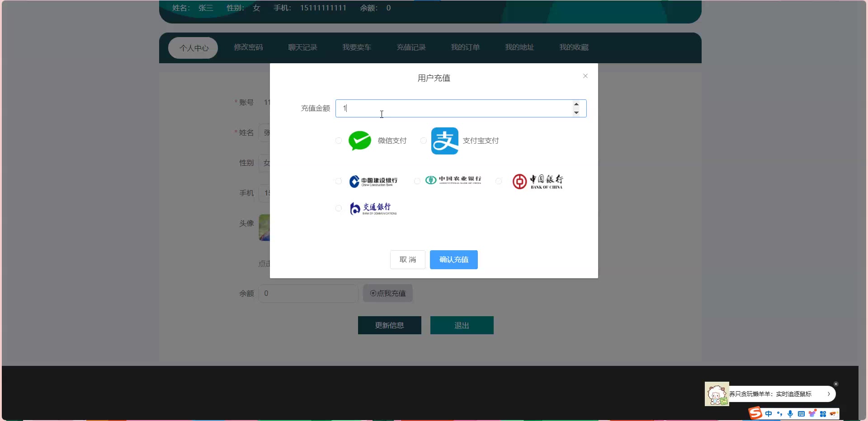Switch to the 修改密码 tab

coord(248,47)
